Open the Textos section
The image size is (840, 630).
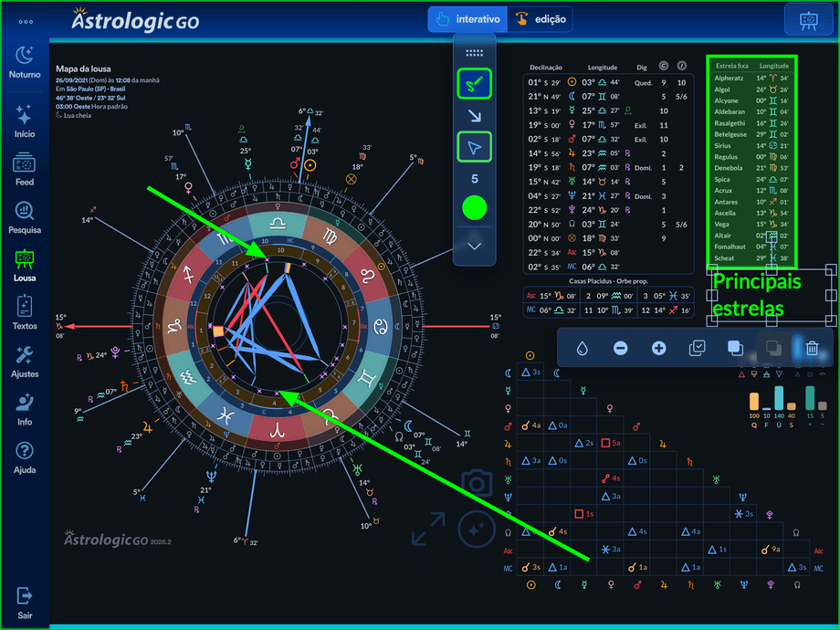(25, 313)
